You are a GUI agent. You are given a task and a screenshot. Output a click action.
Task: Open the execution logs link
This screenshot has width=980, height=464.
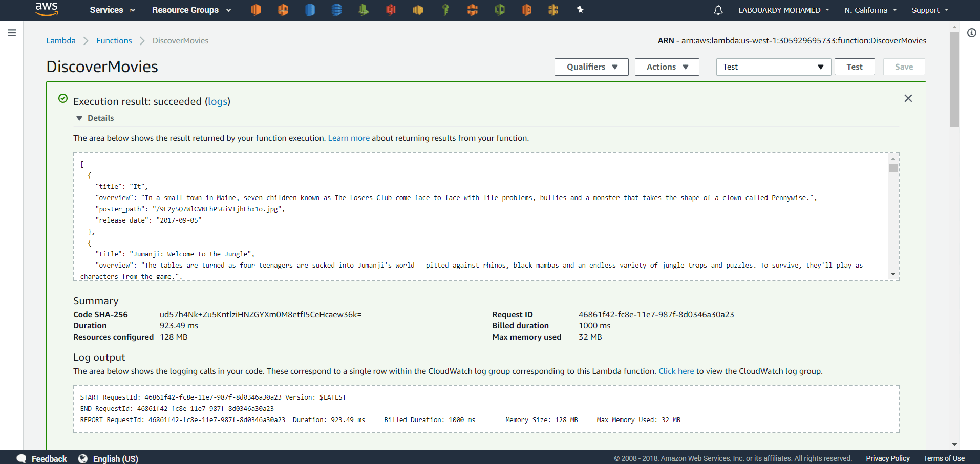coord(218,101)
